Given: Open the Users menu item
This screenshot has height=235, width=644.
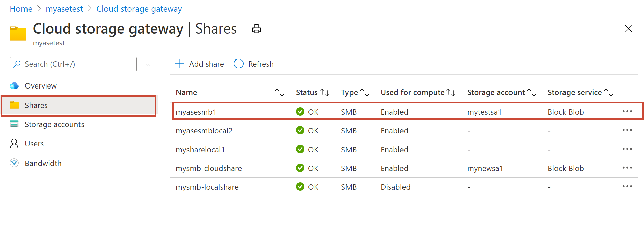Looking at the screenshot, I should coord(34,144).
